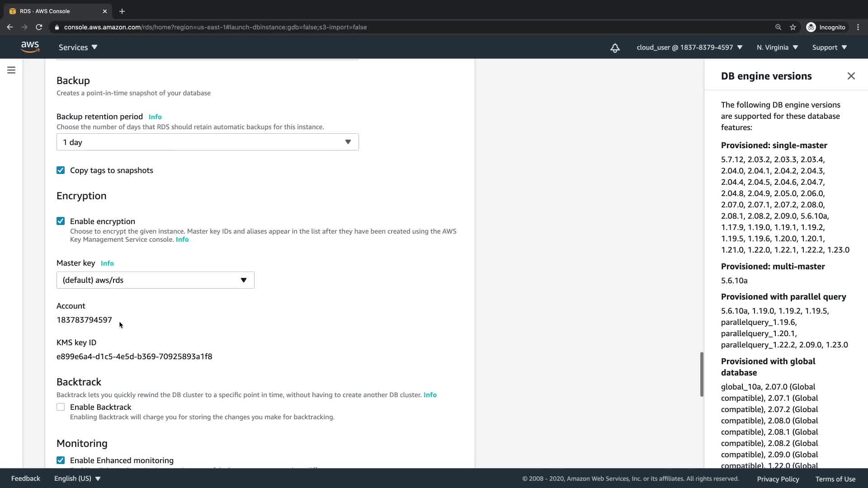The width and height of the screenshot is (868, 488).
Task: Toggle Enable Enhanced monitoring checkbox
Action: (x=61, y=460)
